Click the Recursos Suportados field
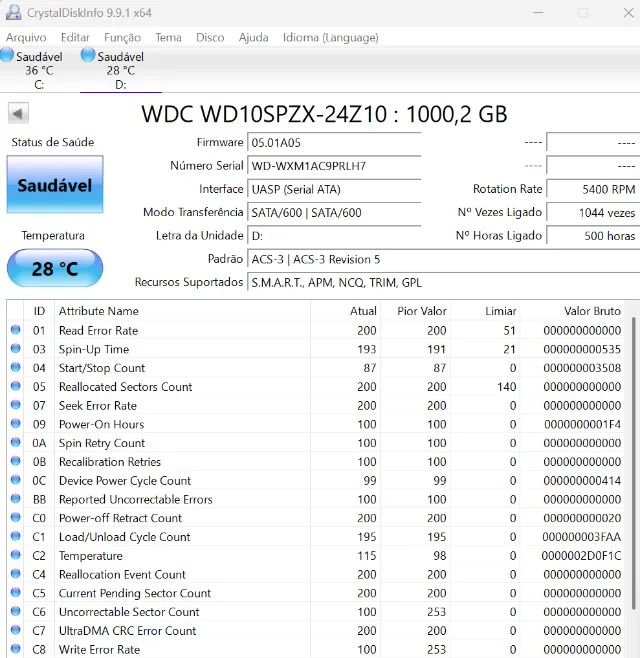This screenshot has height=658, width=640. [444, 282]
